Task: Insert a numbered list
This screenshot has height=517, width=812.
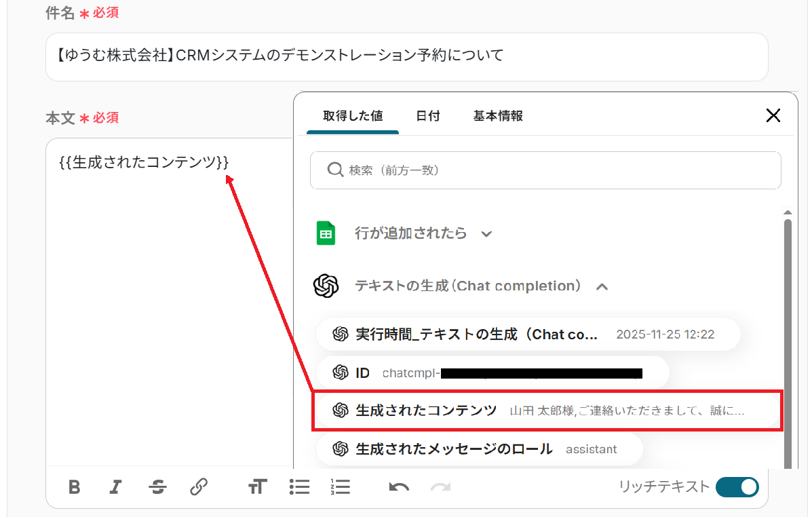Action: click(x=340, y=487)
